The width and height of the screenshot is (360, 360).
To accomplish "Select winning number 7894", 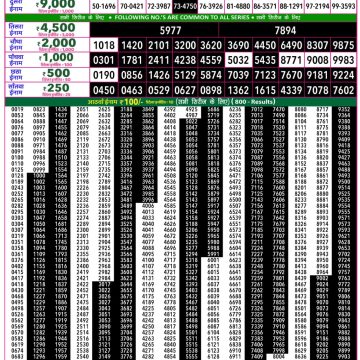I will point(285,31).
